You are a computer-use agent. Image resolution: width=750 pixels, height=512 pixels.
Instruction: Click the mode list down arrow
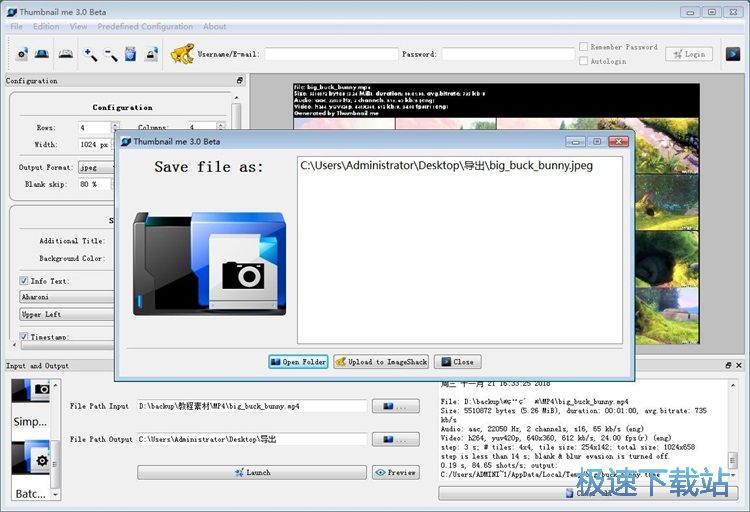(55, 494)
